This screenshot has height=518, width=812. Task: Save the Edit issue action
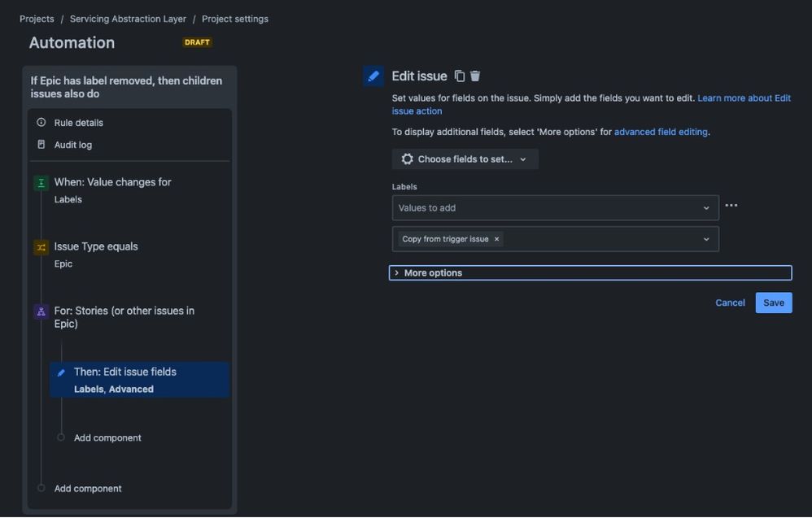(x=773, y=302)
